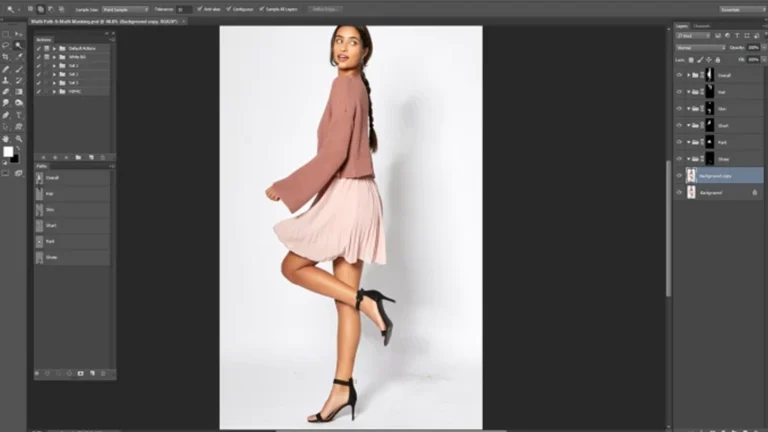Click create new set folder icon in Actions panel
The width and height of the screenshot is (768, 432).
(x=77, y=156)
